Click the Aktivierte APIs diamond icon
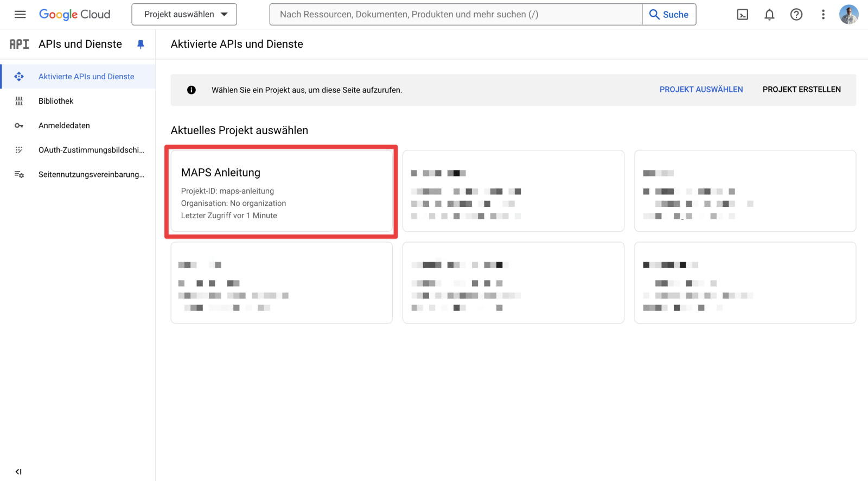The image size is (868, 481). (19, 77)
